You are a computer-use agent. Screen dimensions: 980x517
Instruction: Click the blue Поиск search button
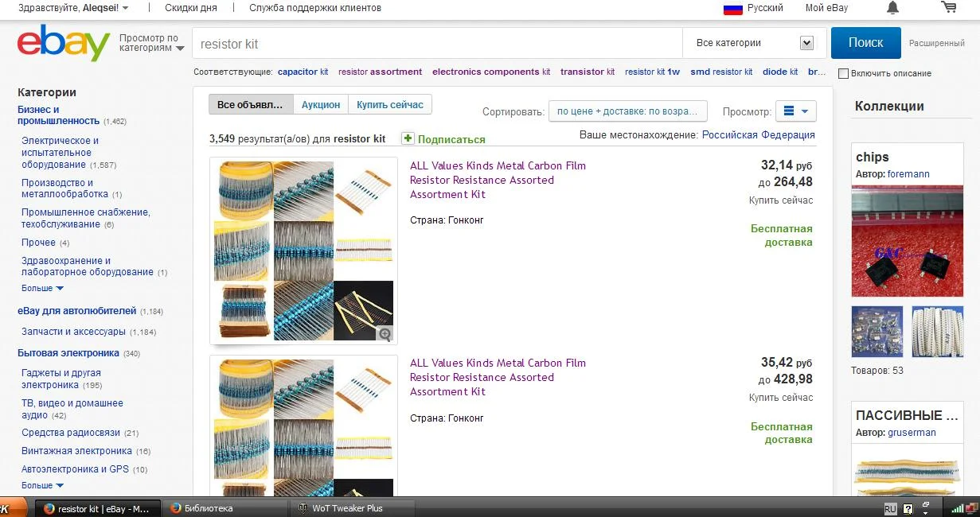[865, 43]
